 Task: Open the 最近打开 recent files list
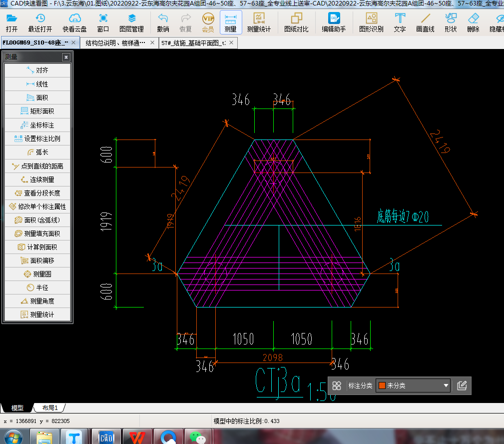(40, 22)
